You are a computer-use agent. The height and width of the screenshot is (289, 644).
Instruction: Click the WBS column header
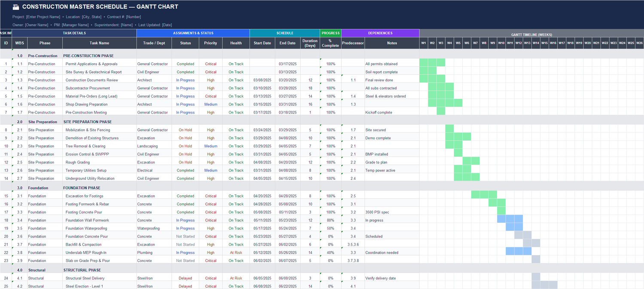(20, 43)
